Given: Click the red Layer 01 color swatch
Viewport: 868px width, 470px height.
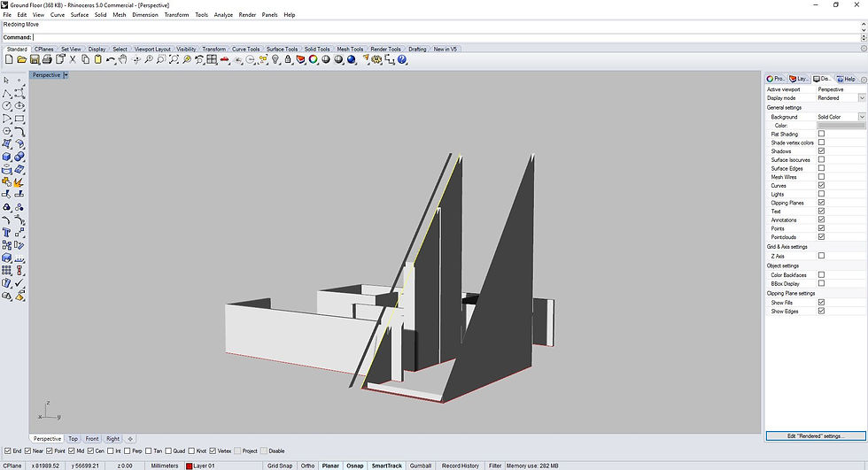Looking at the screenshot, I should click(x=189, y=466).
